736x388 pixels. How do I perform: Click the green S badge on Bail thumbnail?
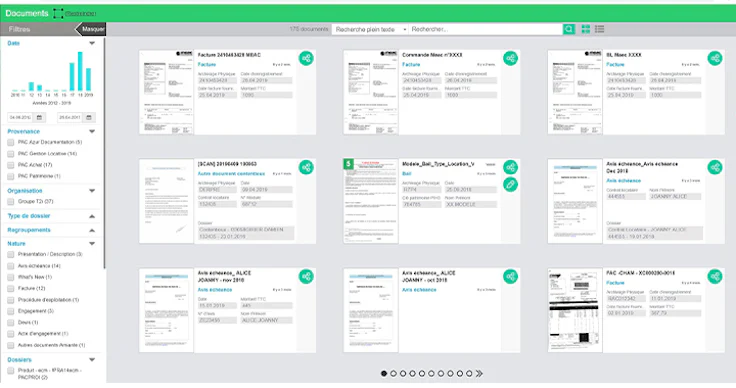coord(348,164)
